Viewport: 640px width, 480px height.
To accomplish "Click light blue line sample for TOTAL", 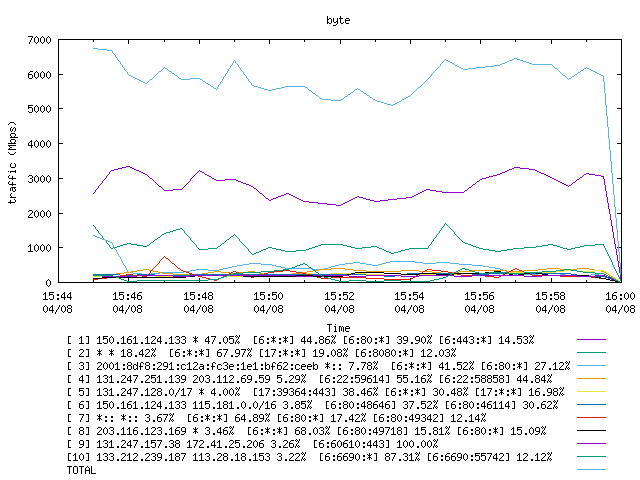I will coord(591,470).
